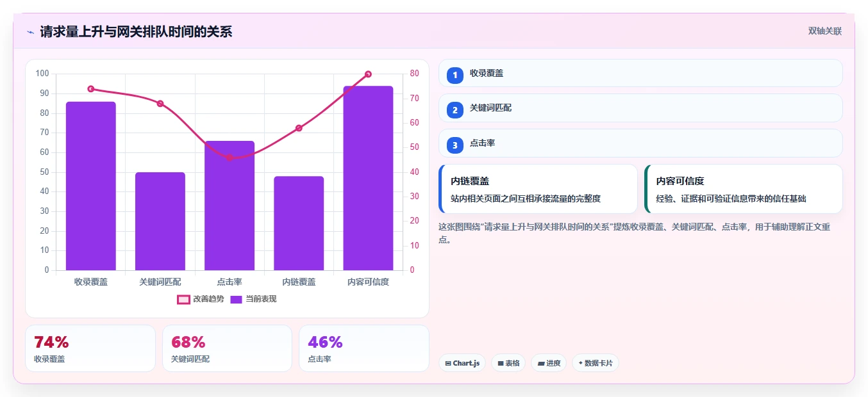Click the 数据卡片 tag chip
Viewport: 868px width, 397px height.
pos(596,363)
